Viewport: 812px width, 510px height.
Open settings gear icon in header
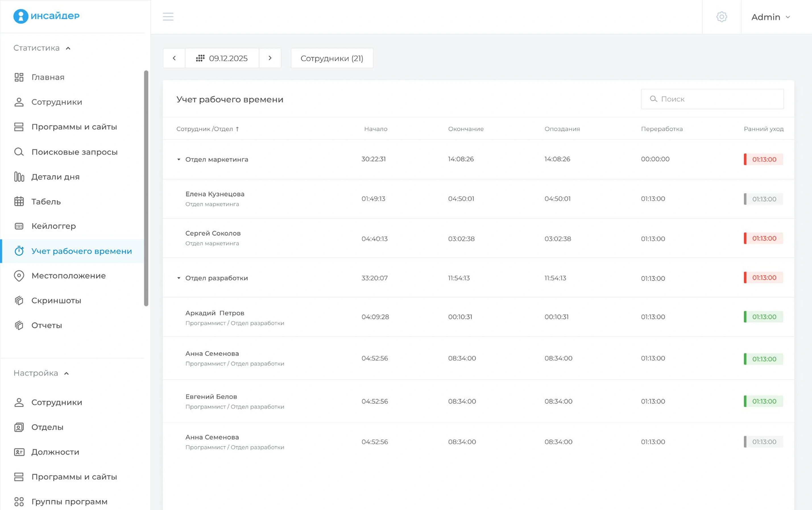tap(721, 16)
